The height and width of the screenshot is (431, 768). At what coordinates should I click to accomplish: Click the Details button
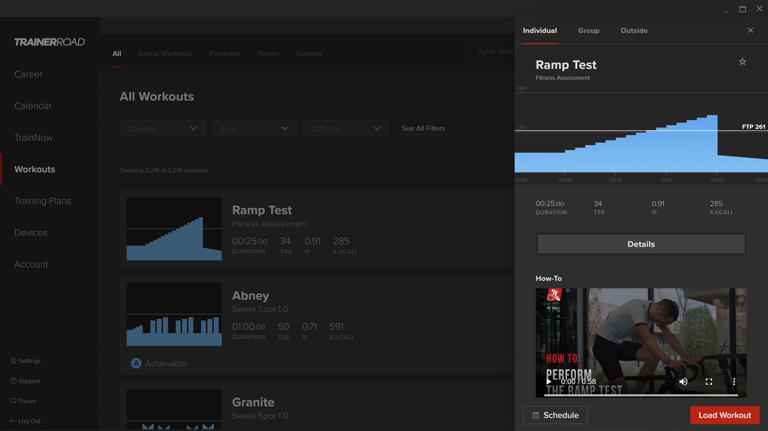(641, 244)
